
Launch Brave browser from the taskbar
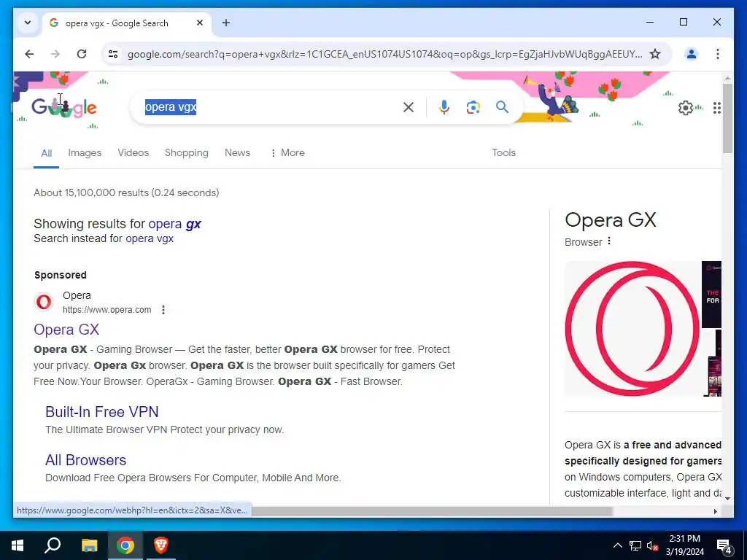[x=161, y=545]
